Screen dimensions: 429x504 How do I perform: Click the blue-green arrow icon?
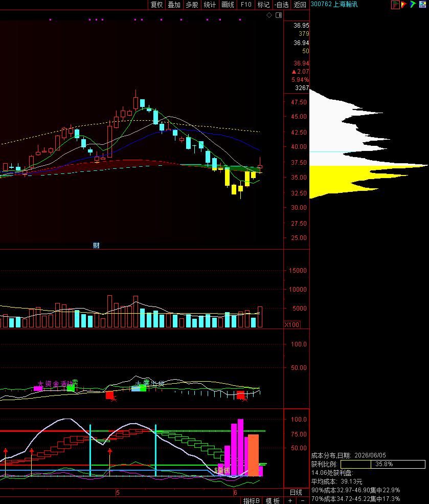coord(413,5)
